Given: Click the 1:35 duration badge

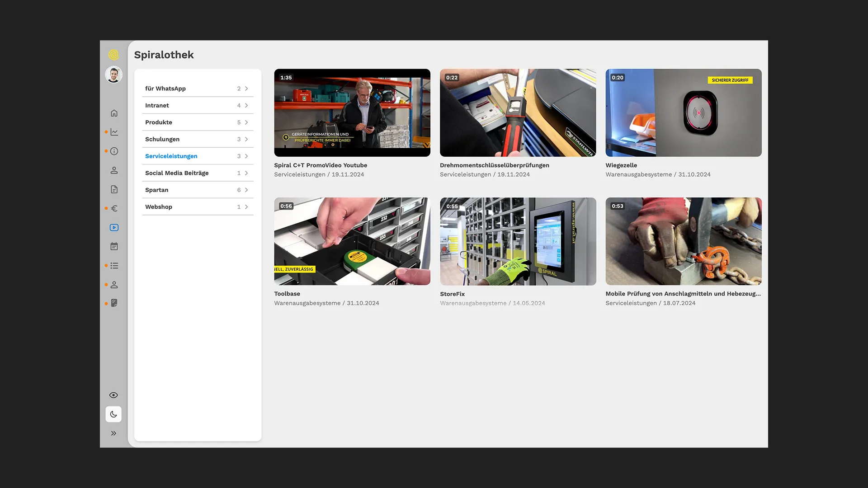Looking at the screenshot, I should [x=286, y=78].
